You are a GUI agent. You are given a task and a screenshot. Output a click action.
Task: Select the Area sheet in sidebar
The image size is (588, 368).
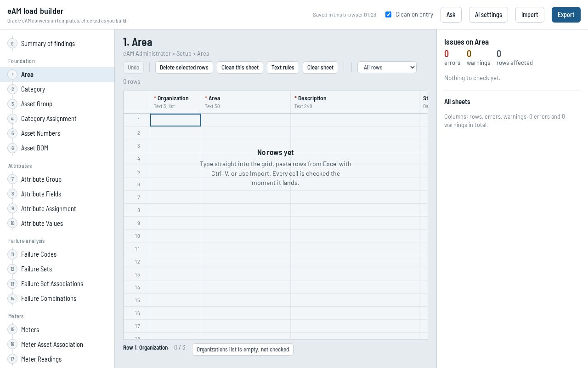tap(57, 75)
